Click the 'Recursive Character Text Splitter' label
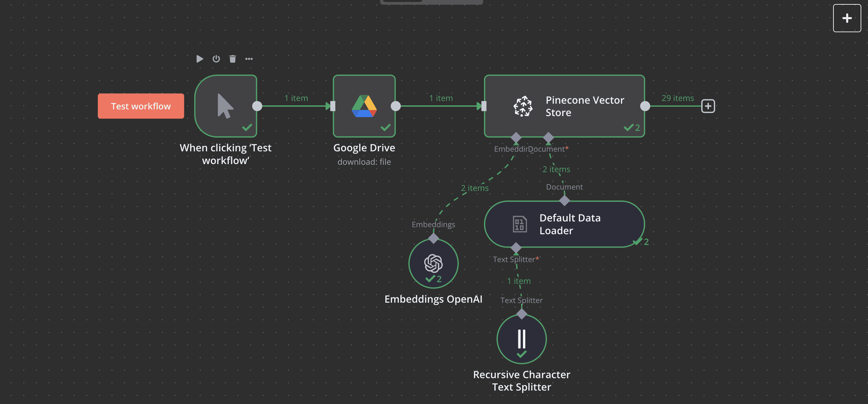Screen dimensions: 868x404 pyautogui.click(x=522, y=381)
